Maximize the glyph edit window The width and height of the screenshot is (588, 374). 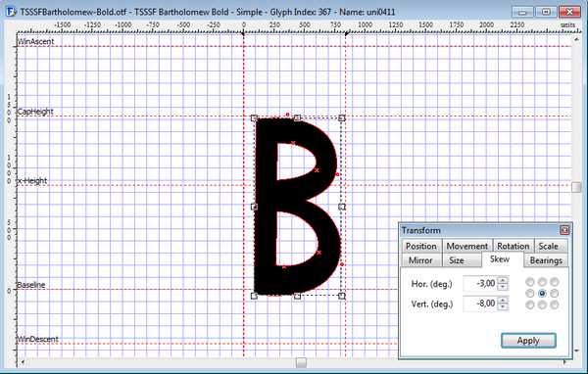546,12
